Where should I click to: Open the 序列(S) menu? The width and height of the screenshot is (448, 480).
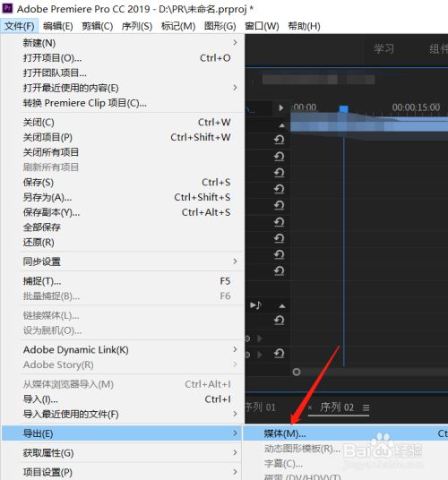137,26
